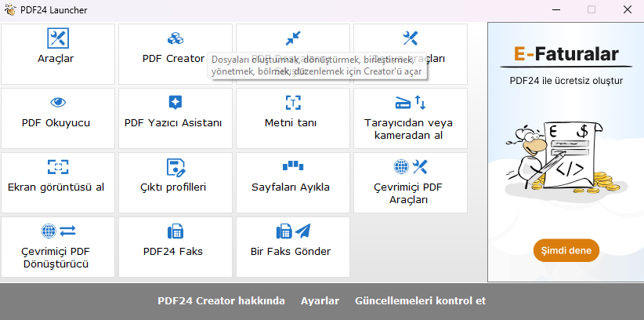This screenshot has height=320, width=644.
Task: Minimize the PDF24 Launcher window
Action: click(555, 10)
